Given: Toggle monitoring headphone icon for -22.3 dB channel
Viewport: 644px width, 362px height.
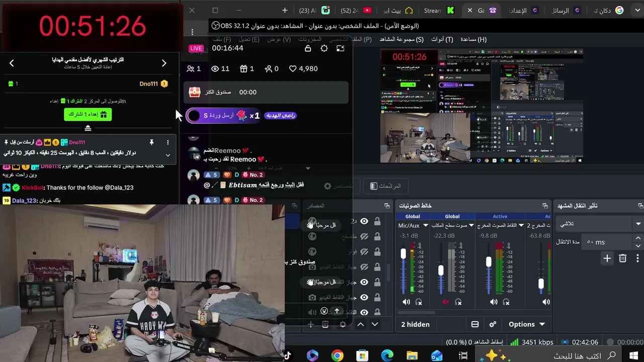Looking at the screenshot, I should 458,302.
